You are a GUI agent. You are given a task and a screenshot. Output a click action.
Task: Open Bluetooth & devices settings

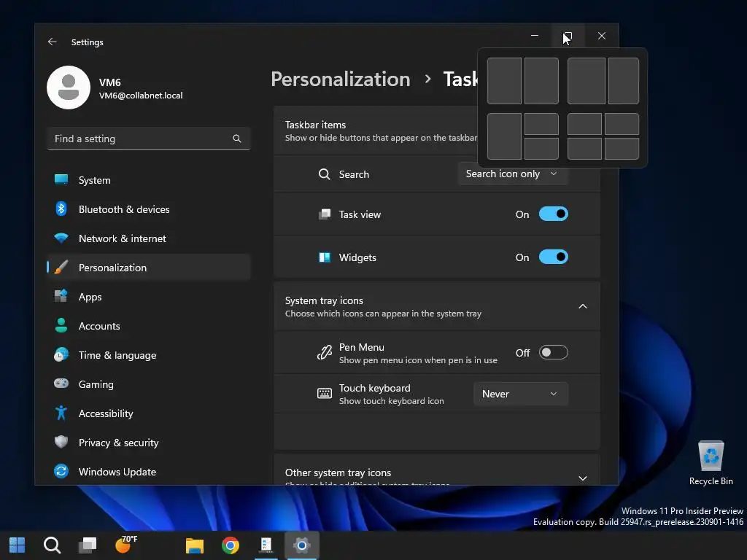tap(149, 209)
